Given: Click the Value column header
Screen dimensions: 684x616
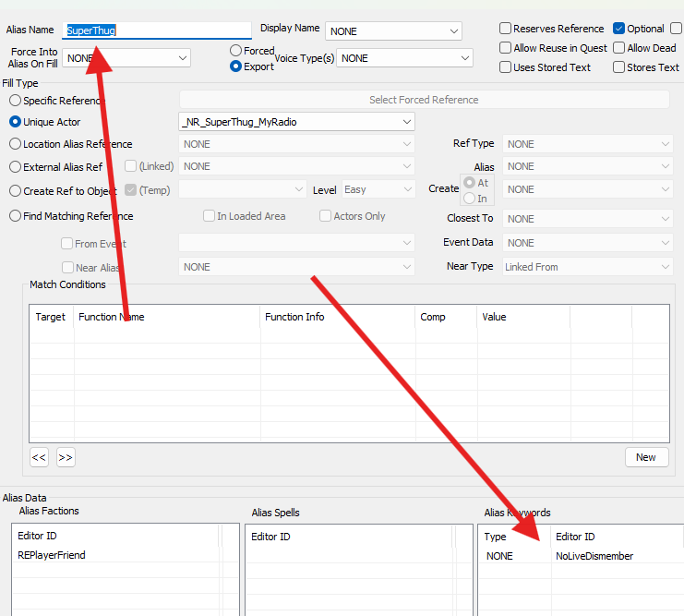Looking at the screenshot, I should click(523, 317).
